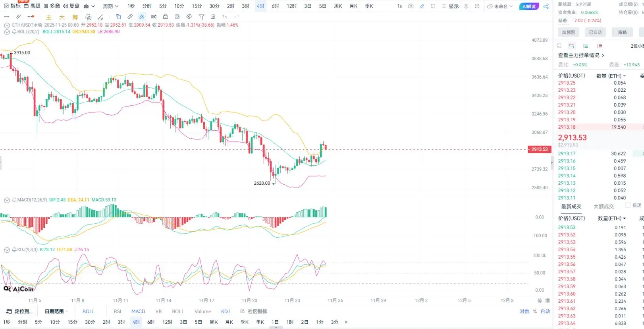The image size is (644, 329).
Task: Click the 定位到 locate date button
Action: [x=20, y=312]
